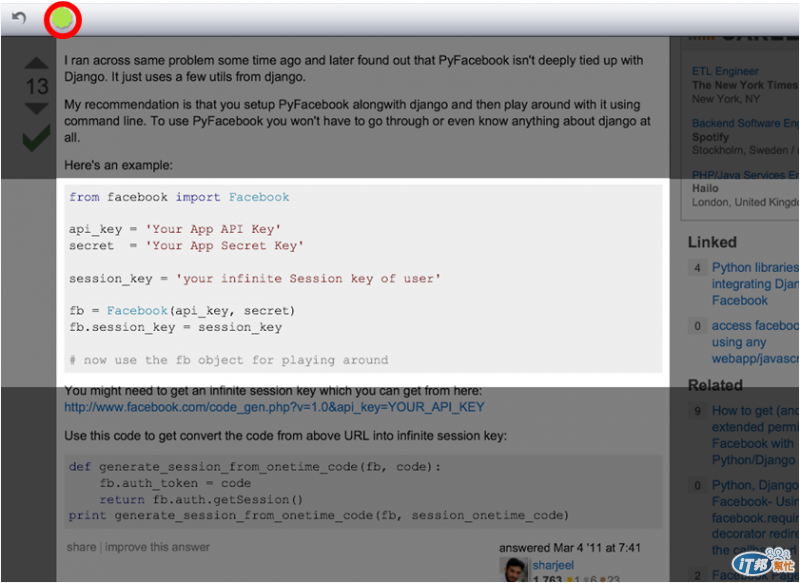This screenshot has height=583, width=800.
Task: Open the sharjeel user profile link
Action: coord(553,565)
